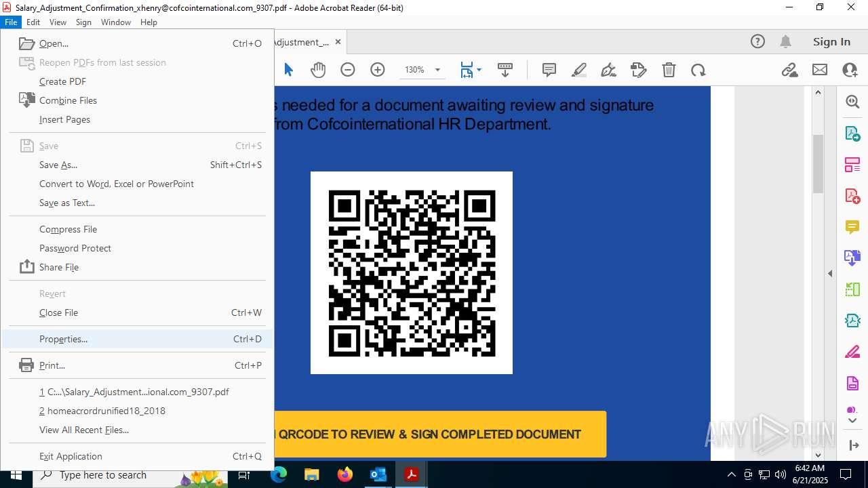Choose Combine Files menu entry
Screen dimensions: 868x488
(x=138, y=100)
